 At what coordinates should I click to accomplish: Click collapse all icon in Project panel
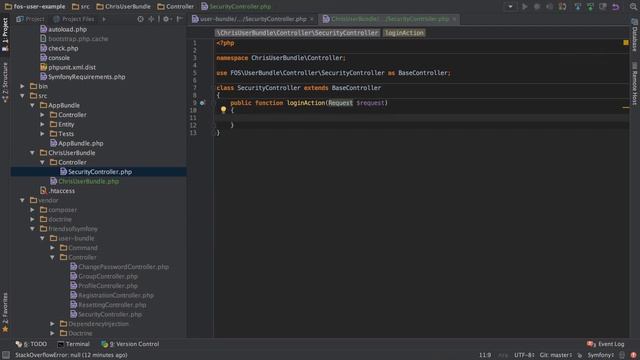coord(151,19)
